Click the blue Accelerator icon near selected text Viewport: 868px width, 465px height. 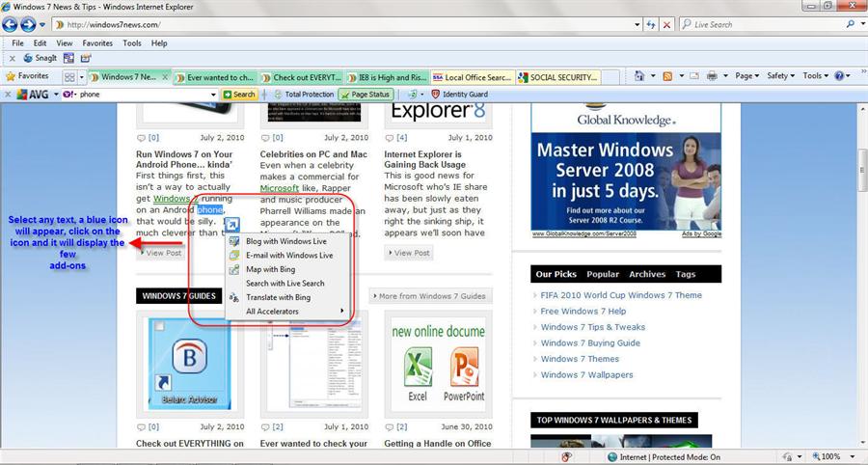pyautogui.click(x=231, y=224)
